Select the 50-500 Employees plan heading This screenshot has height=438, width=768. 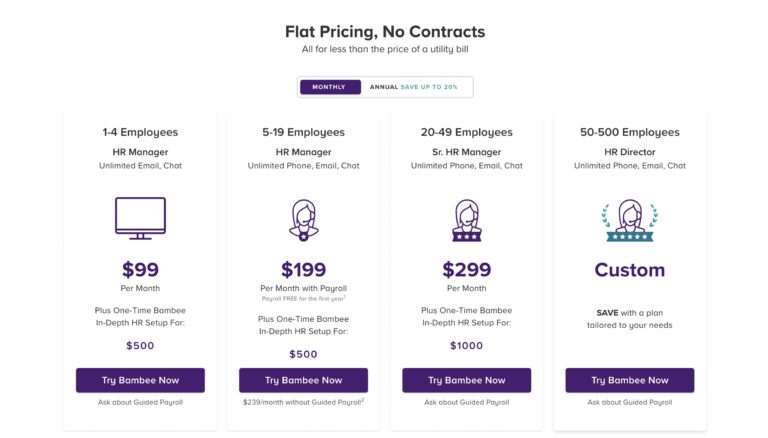tap(629, 132)
